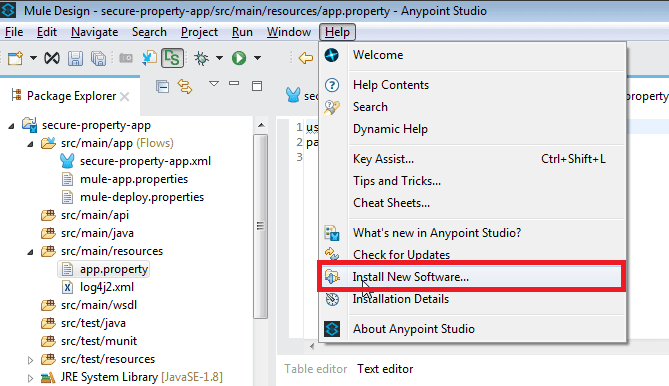The height and width of the screenshot is (386, 669).
Task: Click the yellow Back arrow icon
Action: (x=306, y=58)
